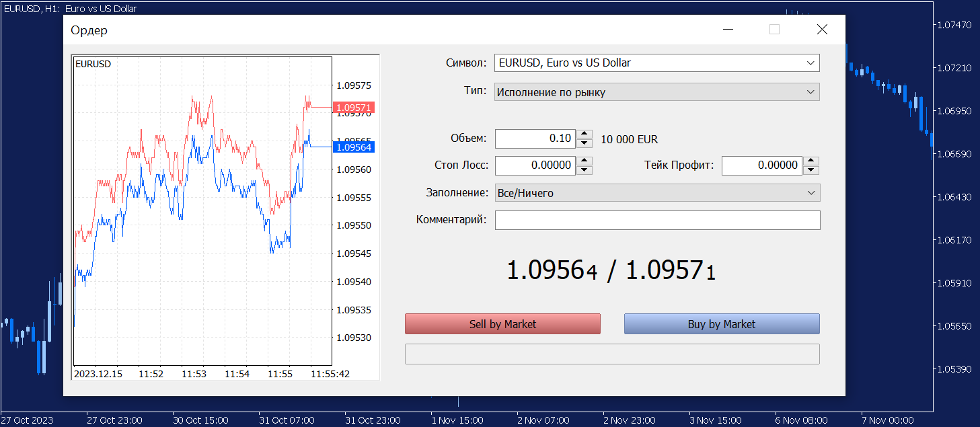Click the Комментарий text field

click(657, 220)
